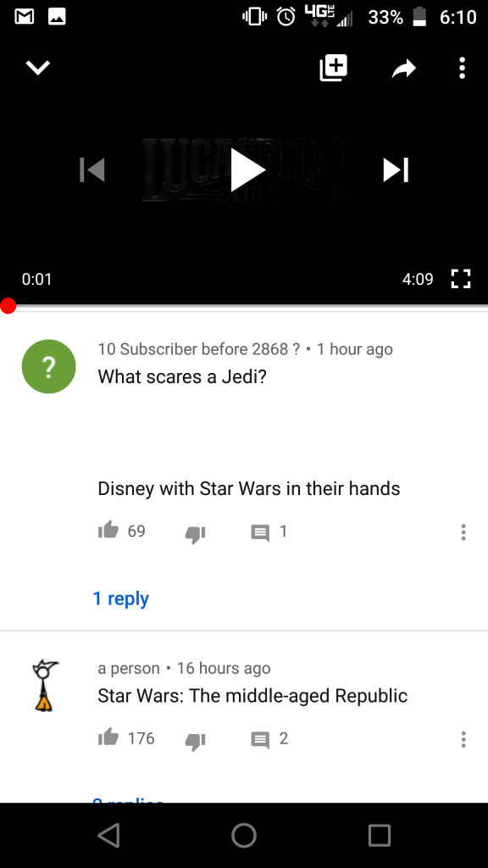
Task: Go to the previous video
Action: click(x=91, y=170)
